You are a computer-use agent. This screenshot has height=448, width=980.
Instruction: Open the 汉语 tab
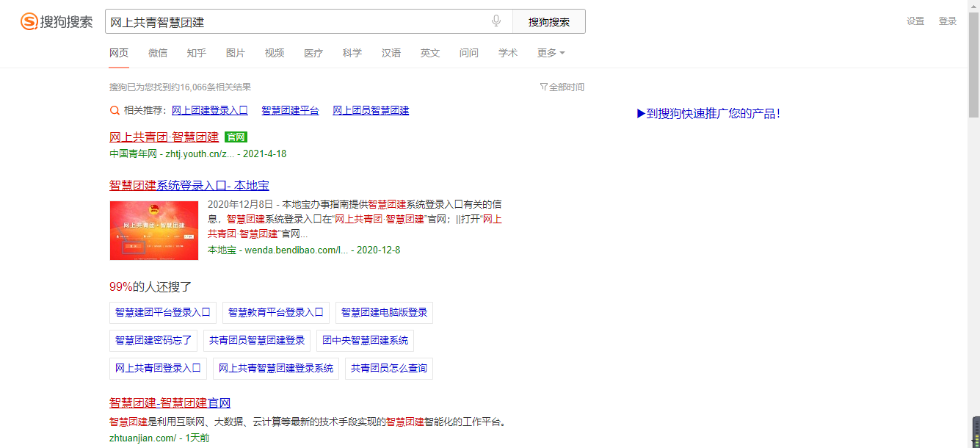[x=391, y=53]
